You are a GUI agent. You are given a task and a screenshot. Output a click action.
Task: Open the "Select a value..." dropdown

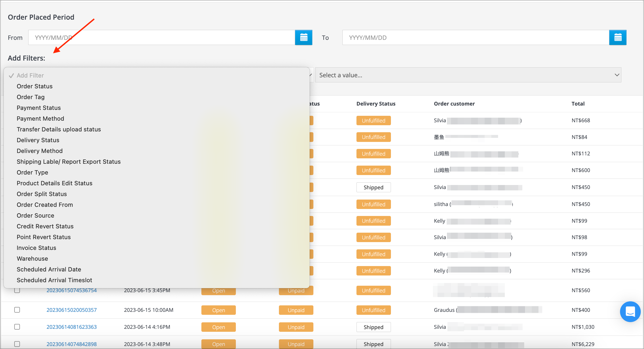468,75
